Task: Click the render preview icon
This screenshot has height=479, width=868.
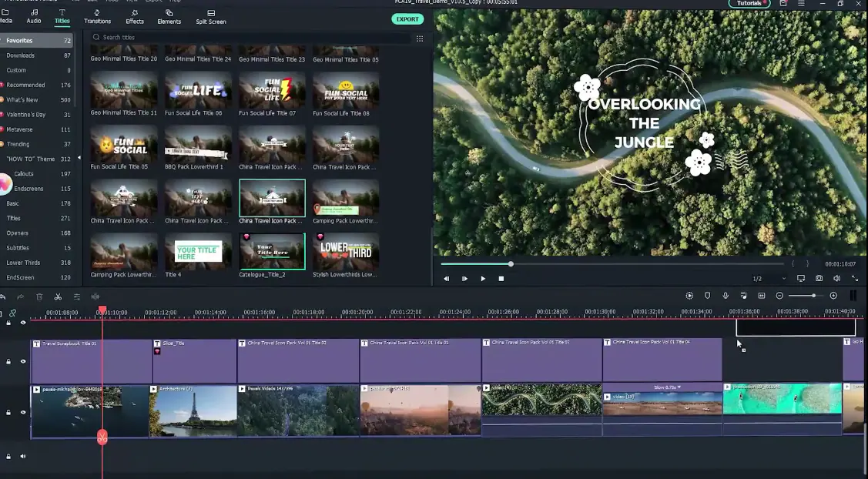Action: tap(689, 296)
